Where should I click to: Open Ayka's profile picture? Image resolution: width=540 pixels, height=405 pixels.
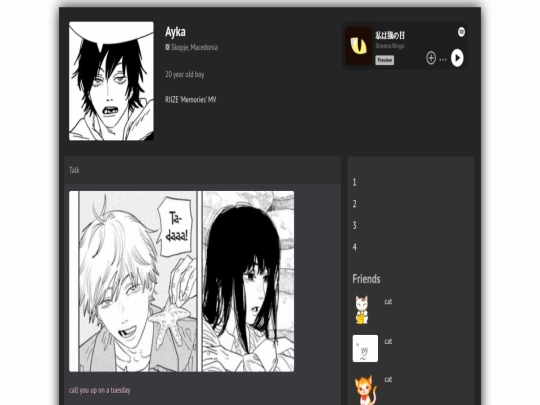click(111, 81)
